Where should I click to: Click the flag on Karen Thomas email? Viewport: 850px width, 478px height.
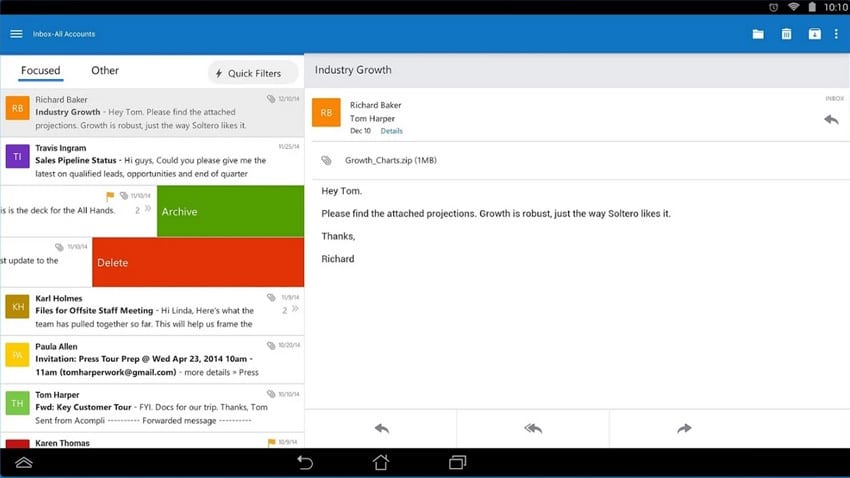(x=272, y=443)
